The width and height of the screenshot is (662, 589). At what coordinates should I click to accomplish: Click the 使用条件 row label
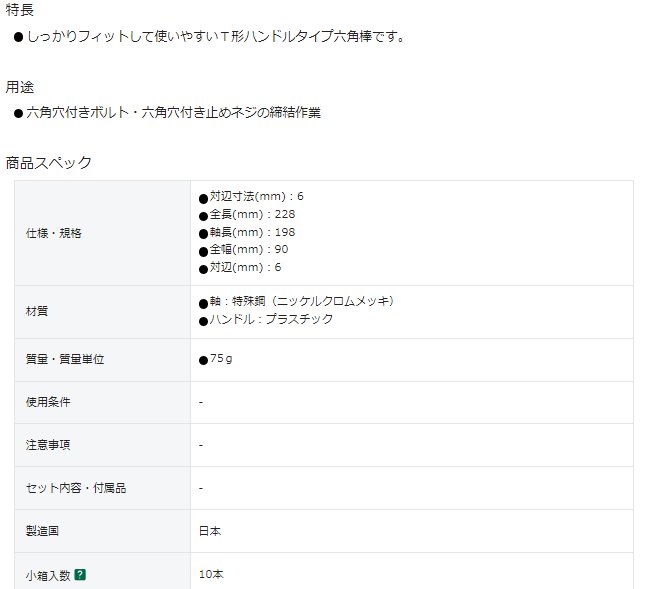[x=48, y=402]
